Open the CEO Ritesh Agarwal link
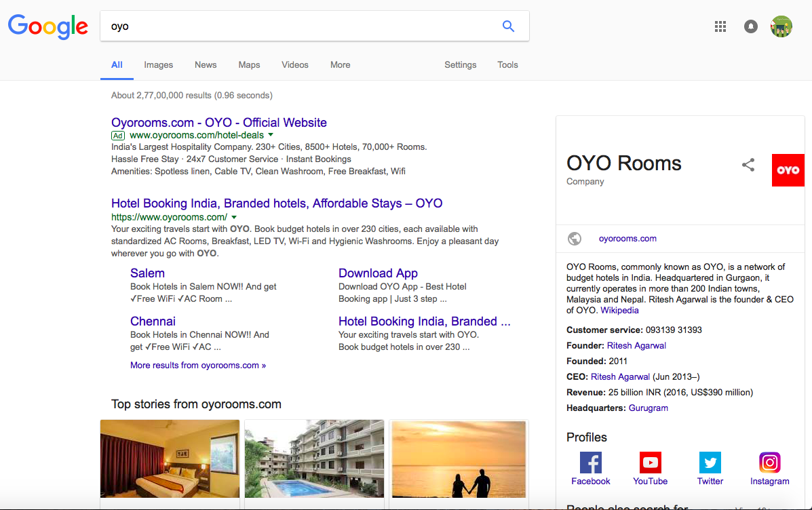This screenshot has width=812, height=510. 620,377
